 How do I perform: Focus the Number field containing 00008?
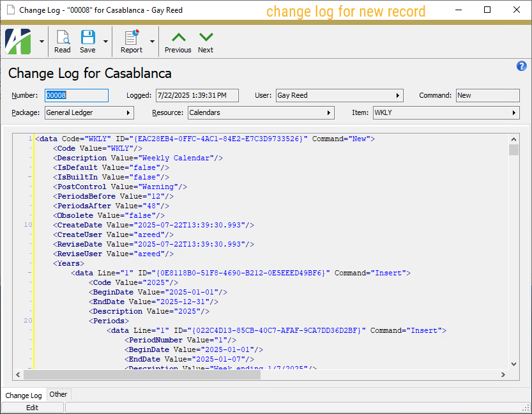coord(77,95)
